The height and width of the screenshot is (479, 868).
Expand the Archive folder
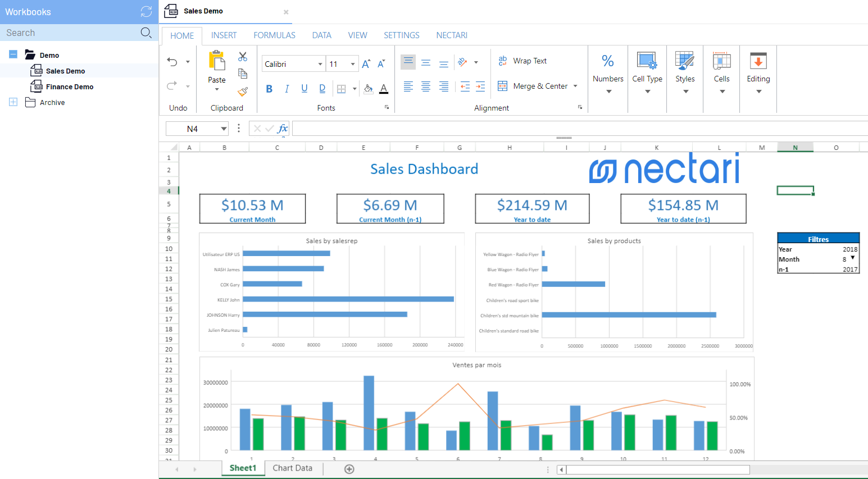pyautogui.click(x=13, y=102)
